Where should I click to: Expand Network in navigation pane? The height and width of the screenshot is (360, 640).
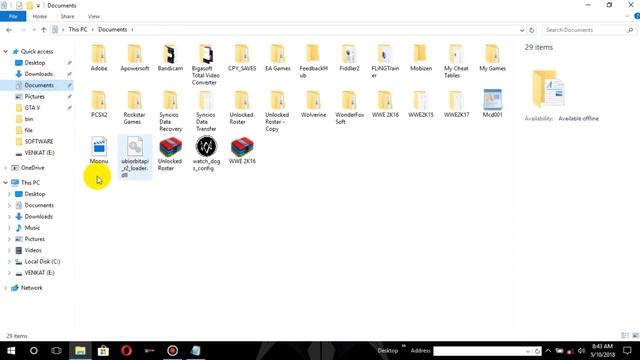(5, 288)
